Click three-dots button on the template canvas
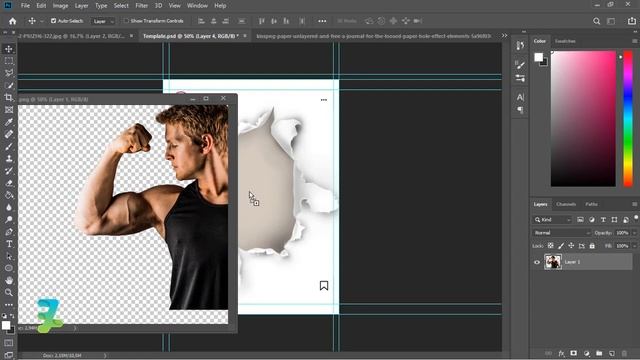The width and height of the screenshot is (640, 360). click(324, 100)
